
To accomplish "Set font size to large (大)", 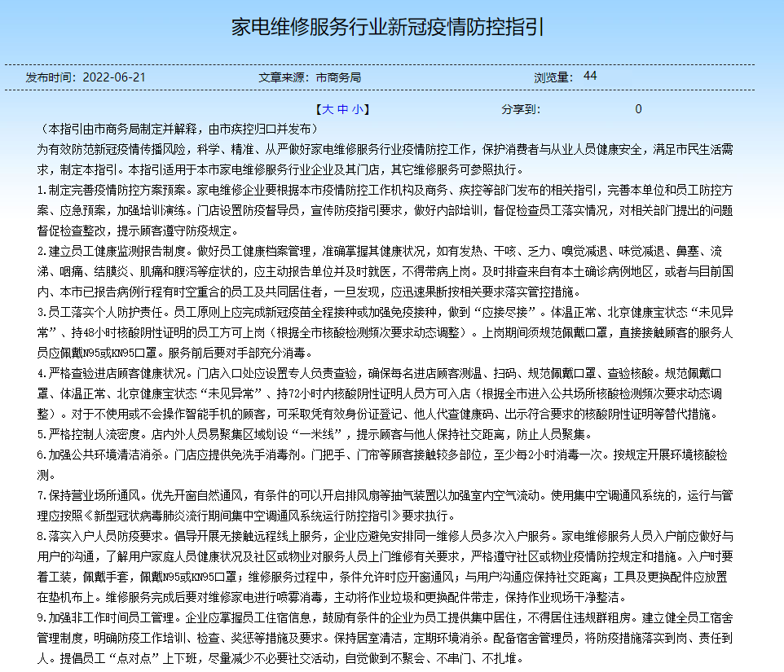I will pos(327,109).
